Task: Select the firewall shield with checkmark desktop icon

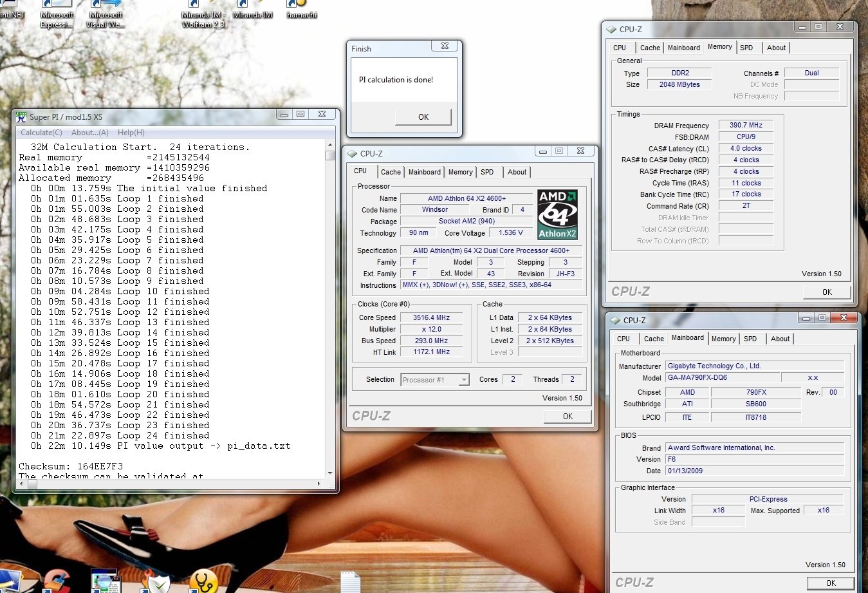Action: click(x=155, y=582)
